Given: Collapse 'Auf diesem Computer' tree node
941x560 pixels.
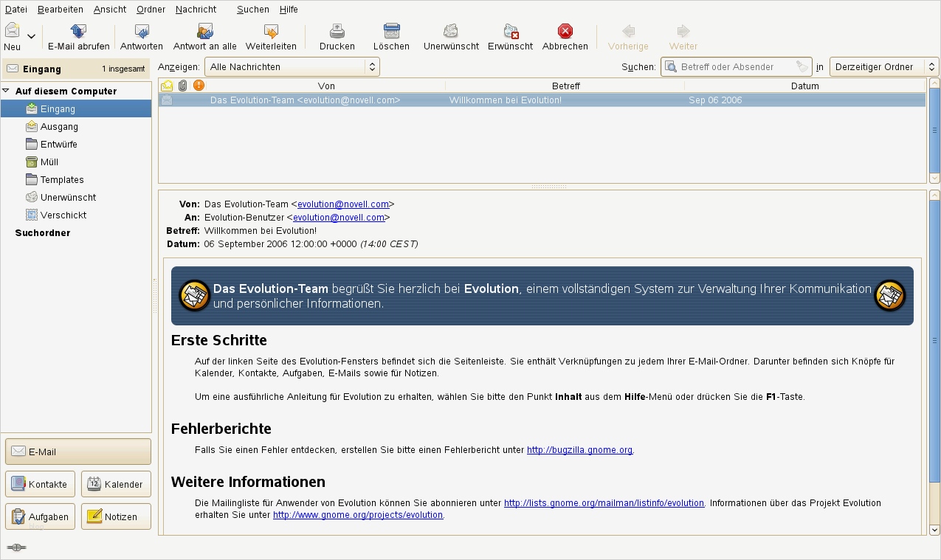Looking at the screenshot, I should [6, 91].
